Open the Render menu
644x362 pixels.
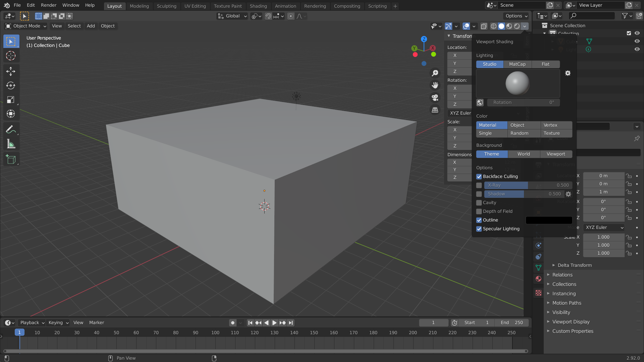[49, 5]
